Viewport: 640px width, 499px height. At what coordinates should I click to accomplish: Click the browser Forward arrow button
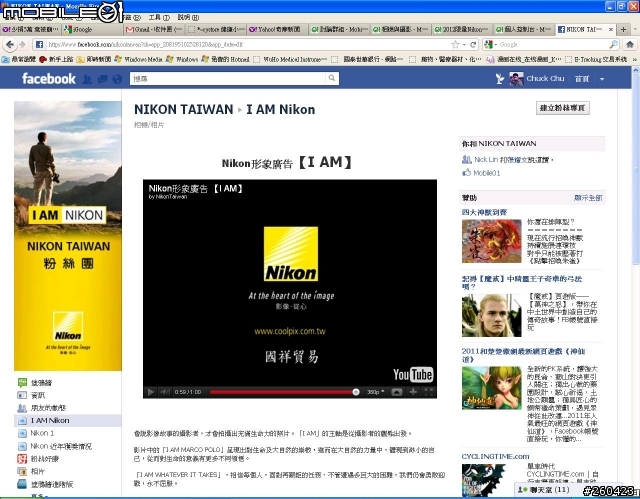tap(22, 44)
